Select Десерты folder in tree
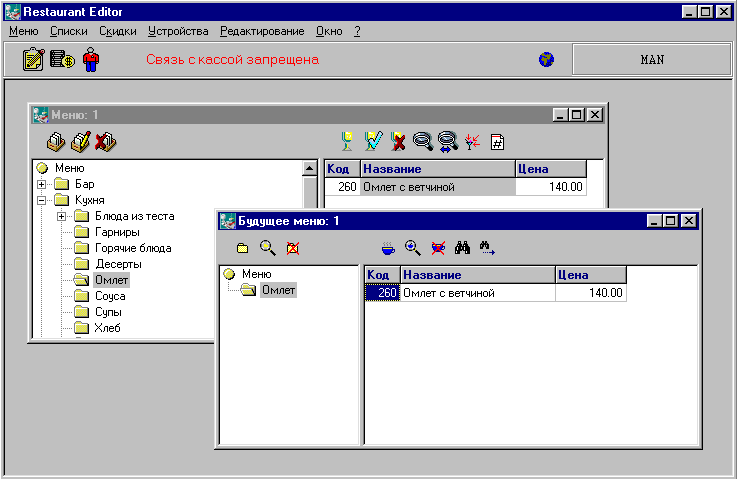 click(118, 264)
